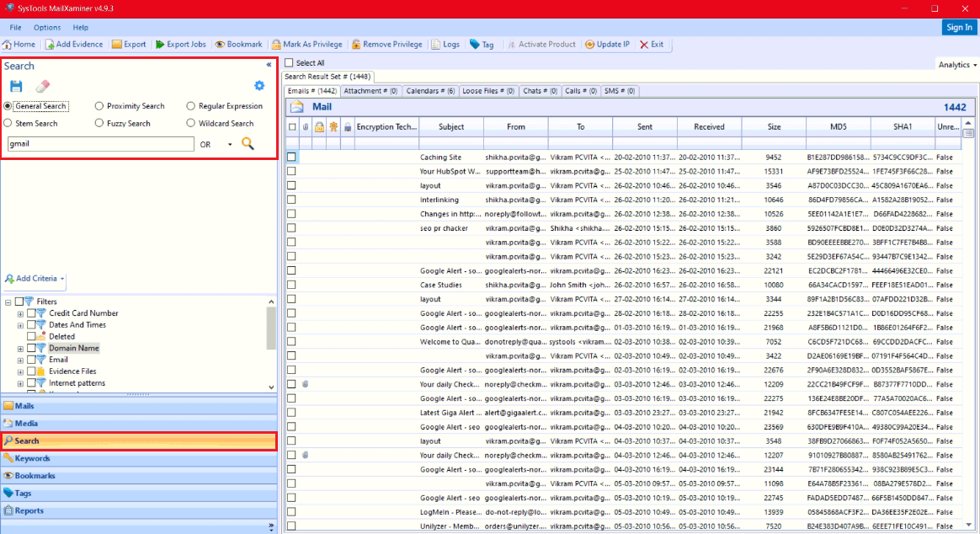
Task: Open search settings gear
Action: tap(259, 86)
